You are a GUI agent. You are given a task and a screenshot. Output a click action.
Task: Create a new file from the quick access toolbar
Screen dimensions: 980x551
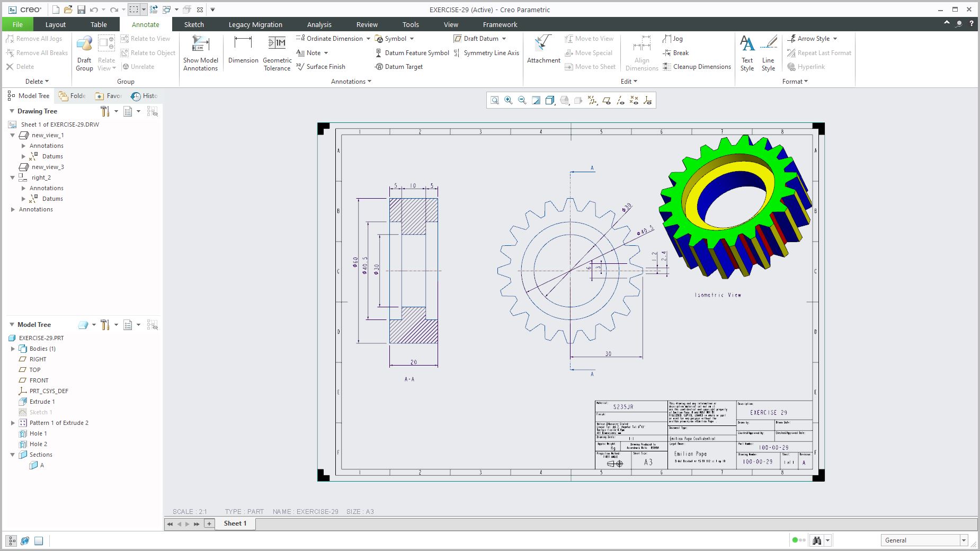coord(56,10)
